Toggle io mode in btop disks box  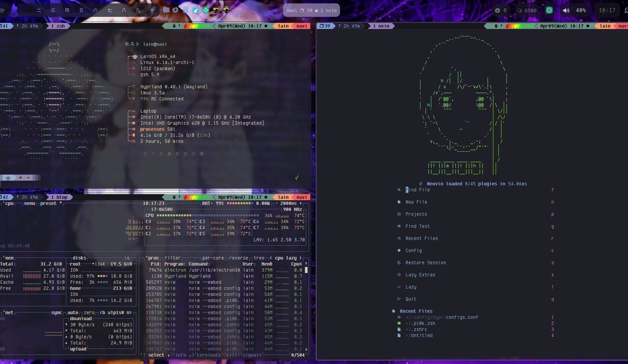tap(127, 258)
